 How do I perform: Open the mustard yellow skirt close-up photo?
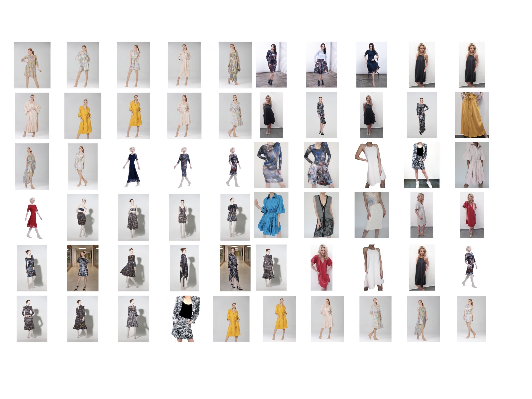click(472, 115)
